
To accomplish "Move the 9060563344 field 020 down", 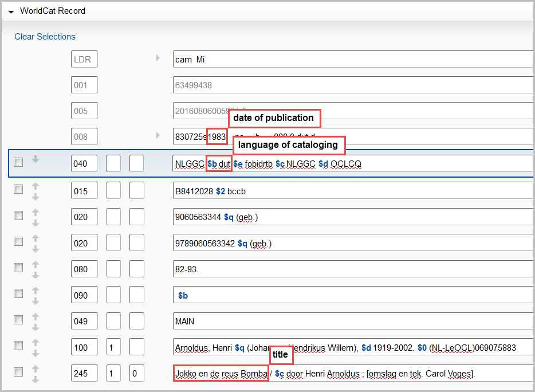I will point(35,223).
